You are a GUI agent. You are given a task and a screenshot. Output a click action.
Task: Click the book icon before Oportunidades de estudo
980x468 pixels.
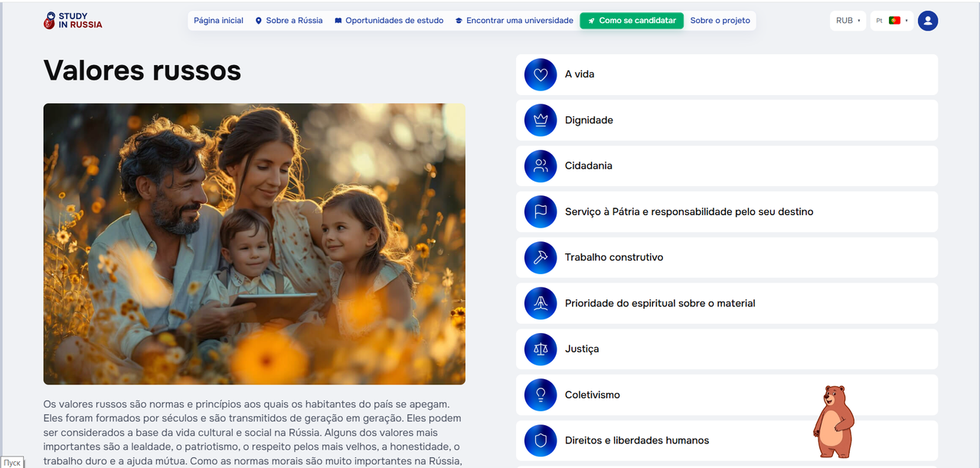338,21
